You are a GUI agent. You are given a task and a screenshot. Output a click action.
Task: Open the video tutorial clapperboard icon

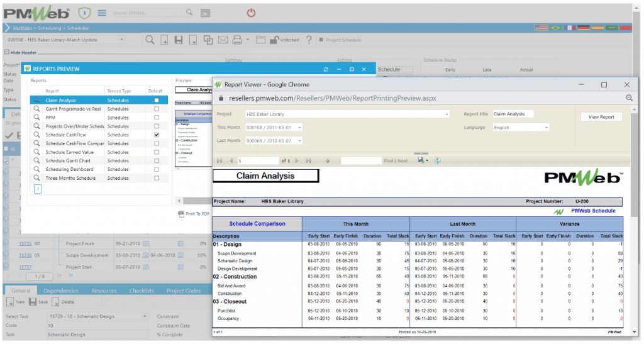pos(206,13)
